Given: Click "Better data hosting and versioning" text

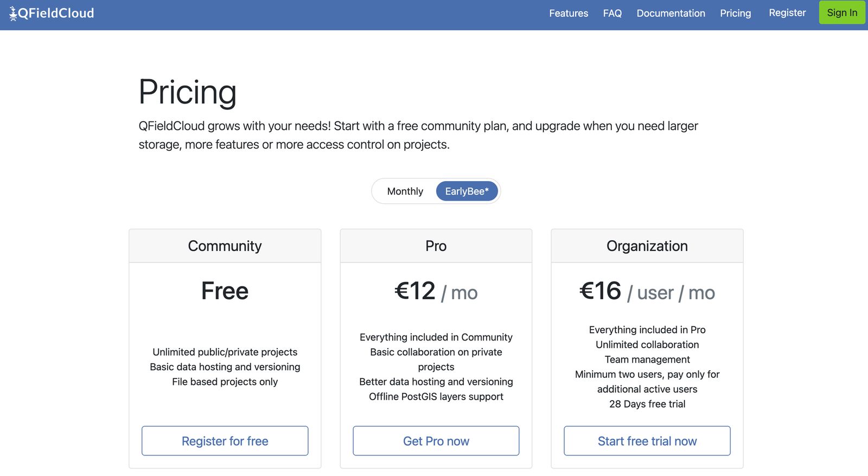Looking at the screenshot, I should pos(436,382).
